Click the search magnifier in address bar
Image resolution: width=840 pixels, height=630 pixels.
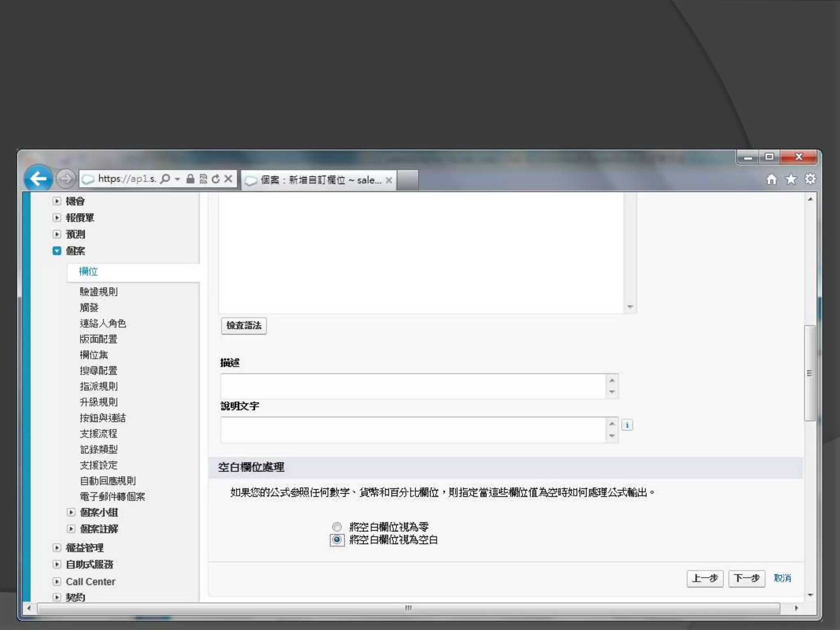(165, 179)
